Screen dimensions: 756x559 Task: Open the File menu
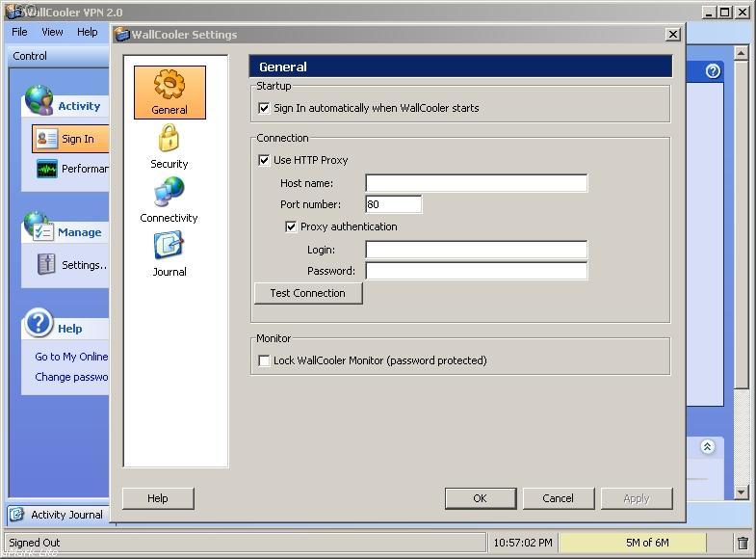(x=19, y=32)
